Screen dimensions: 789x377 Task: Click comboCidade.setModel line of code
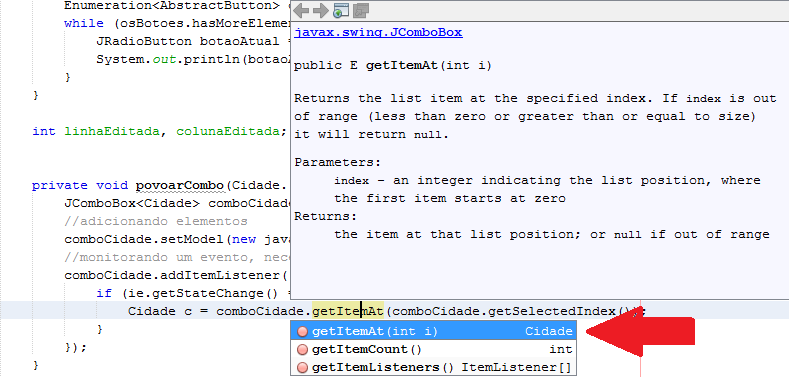177,239
